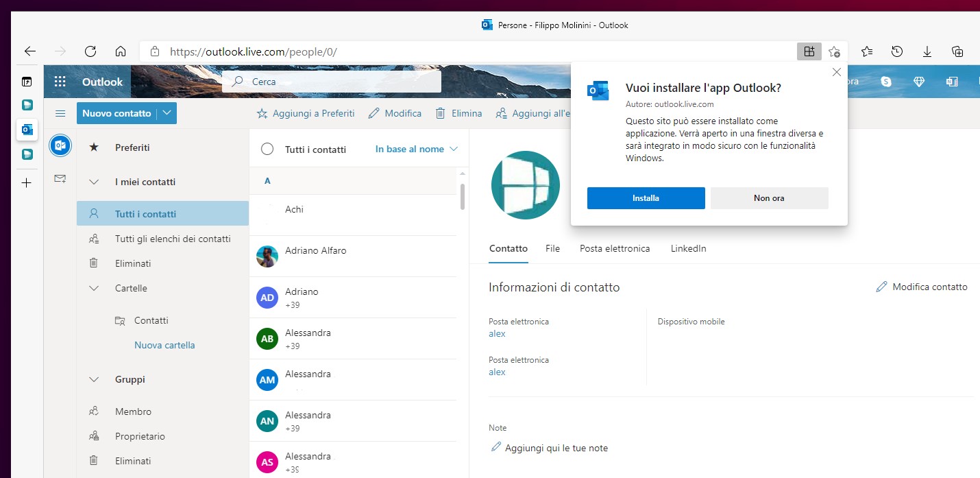Collapse the Cartelle section
980x478 pixels.
[95, 288]
